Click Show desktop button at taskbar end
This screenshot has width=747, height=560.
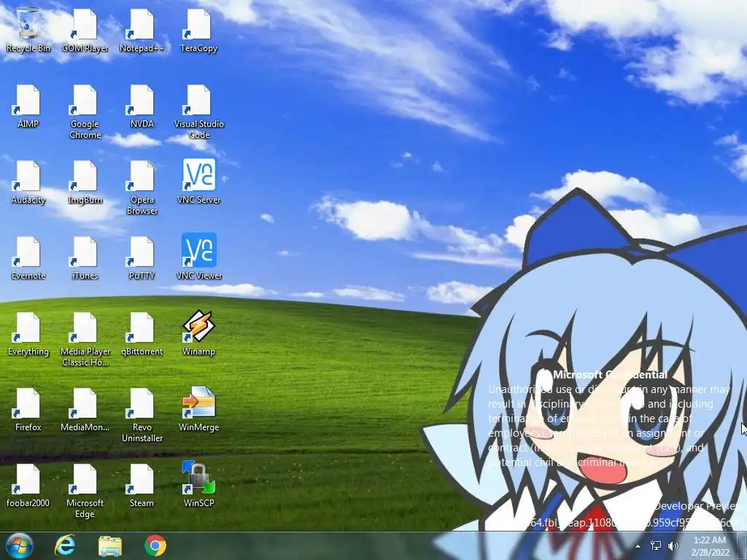(743, 545)
